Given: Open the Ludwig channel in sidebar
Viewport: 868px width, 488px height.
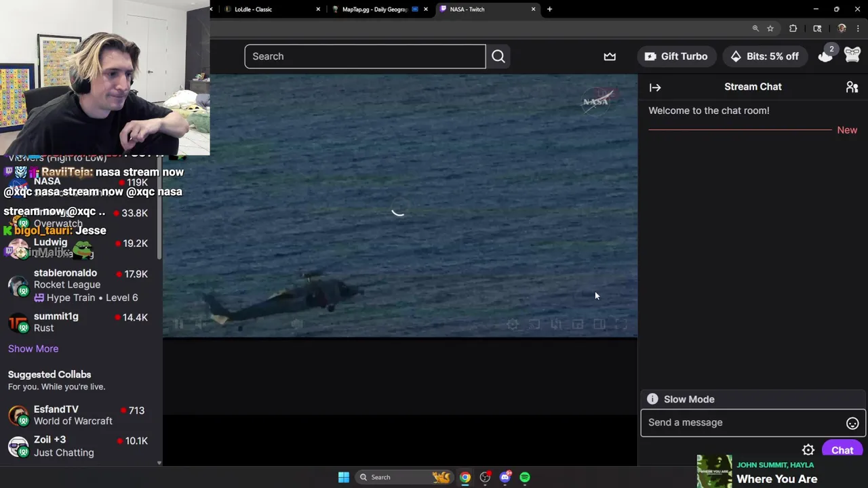Looking at the screenshot, I should [x=81, y=248].
